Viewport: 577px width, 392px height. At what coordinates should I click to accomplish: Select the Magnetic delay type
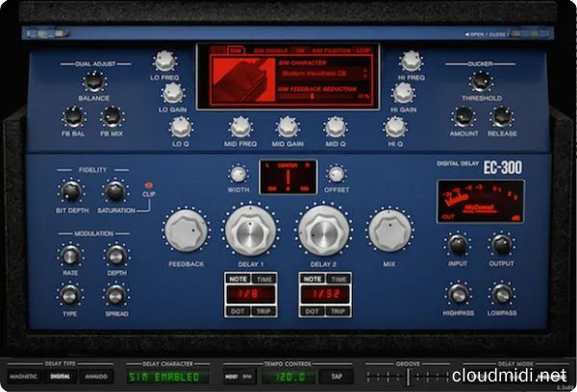[x=24, y=377]
